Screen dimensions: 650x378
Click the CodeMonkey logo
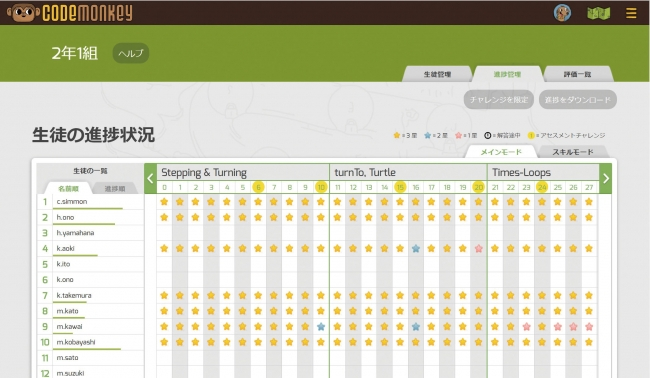(x=70, y=12)
